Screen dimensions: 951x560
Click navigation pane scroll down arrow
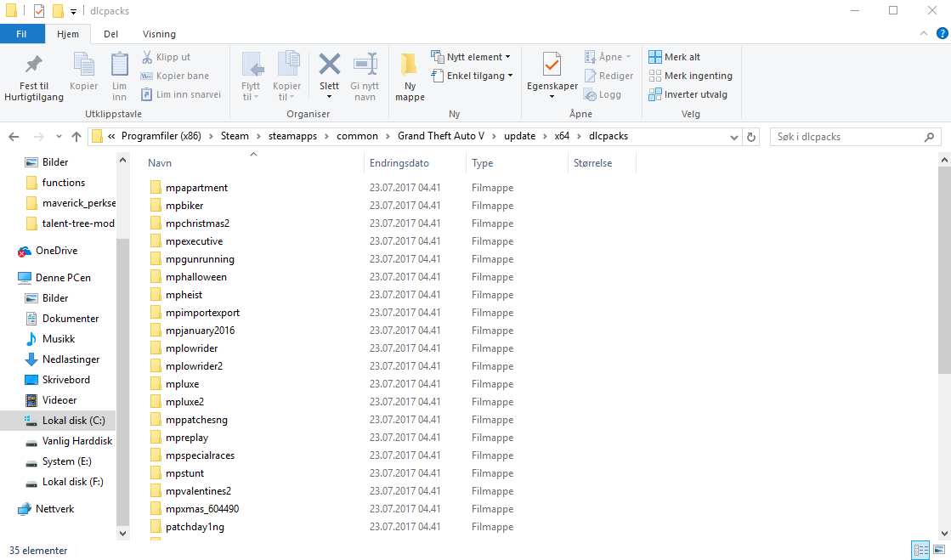(x=122, y=534)
